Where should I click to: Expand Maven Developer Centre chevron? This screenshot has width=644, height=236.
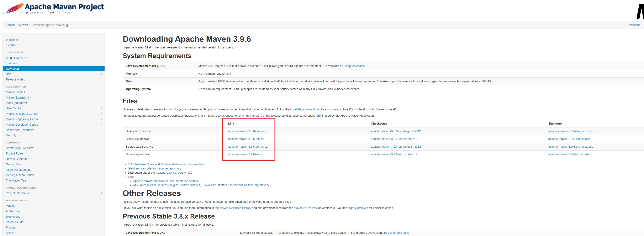(x=101, y=125)
